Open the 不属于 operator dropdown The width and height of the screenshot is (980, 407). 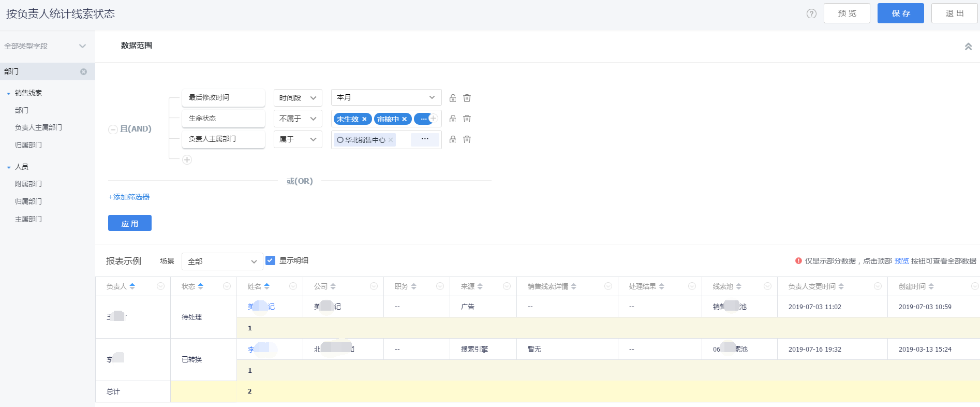click(x=298, y=119)
